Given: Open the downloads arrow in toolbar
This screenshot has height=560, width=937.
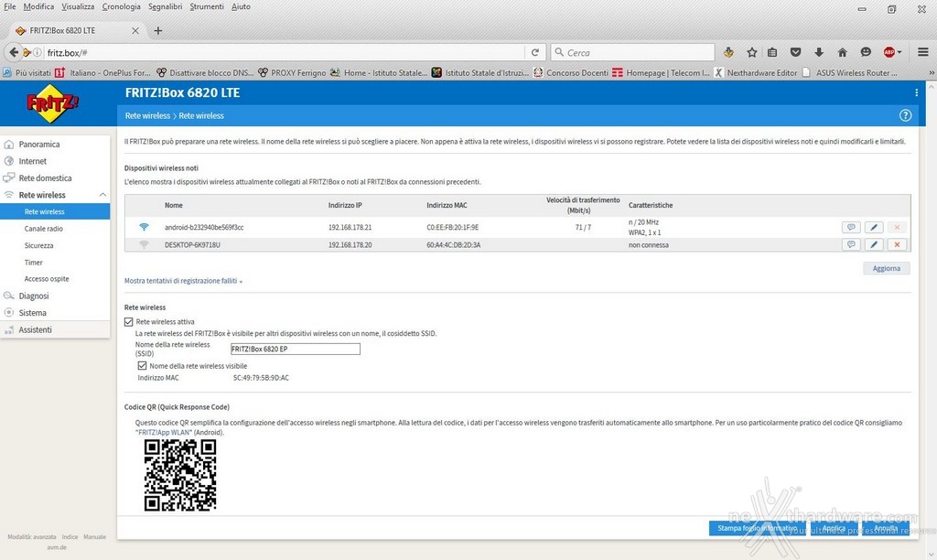Looking at the screenshot, I should [819, 52].
